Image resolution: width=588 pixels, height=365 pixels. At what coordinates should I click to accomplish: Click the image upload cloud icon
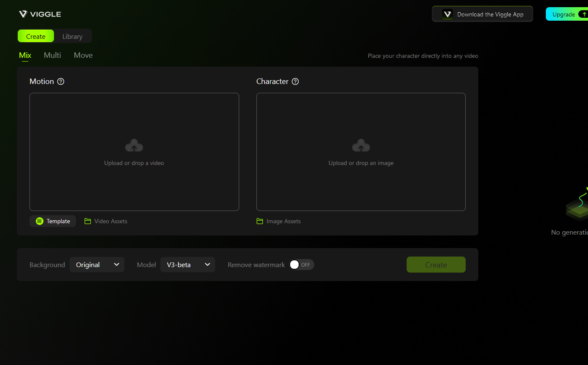pos(361,146)
